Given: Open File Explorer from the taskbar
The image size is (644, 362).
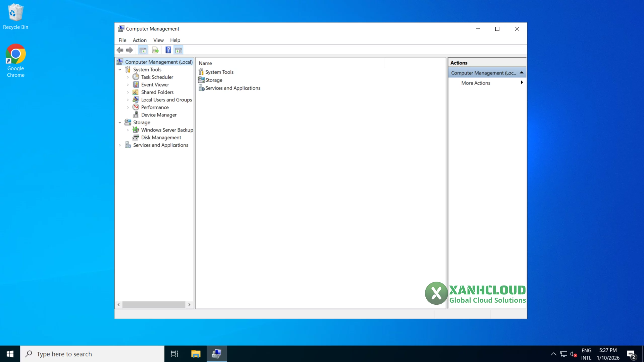Looking at the screenshot, I should tap(196, 354).
